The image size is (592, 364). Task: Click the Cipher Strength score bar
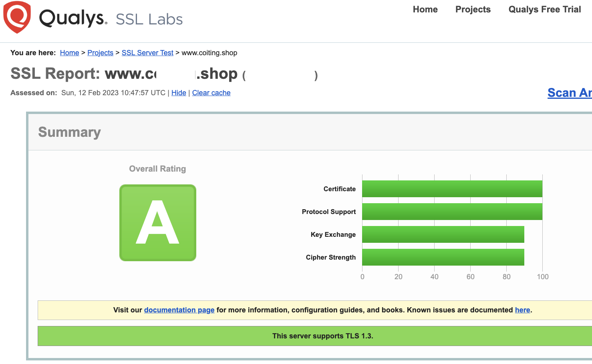pyautogui.click(x=443, y=257)
